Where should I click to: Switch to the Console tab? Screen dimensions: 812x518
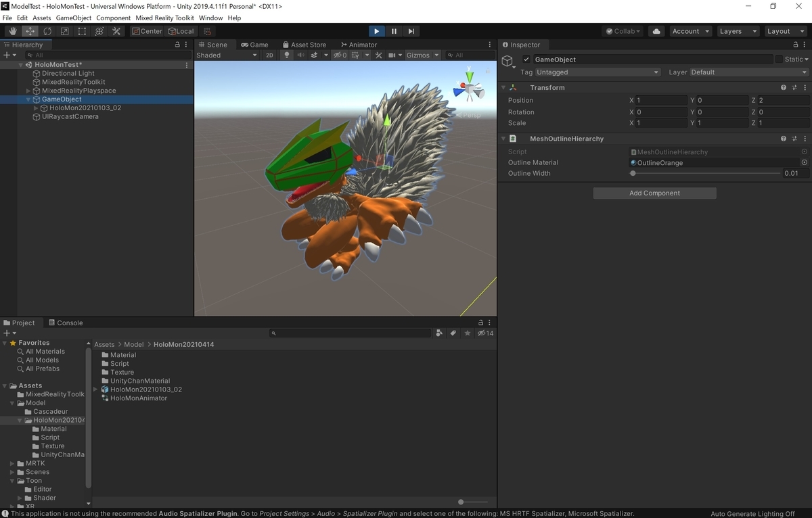[65, 323]
